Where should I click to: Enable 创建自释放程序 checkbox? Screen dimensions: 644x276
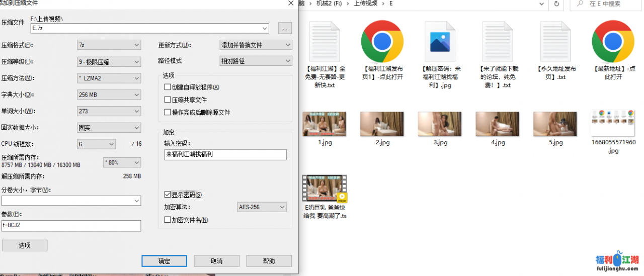pos(168,87)
